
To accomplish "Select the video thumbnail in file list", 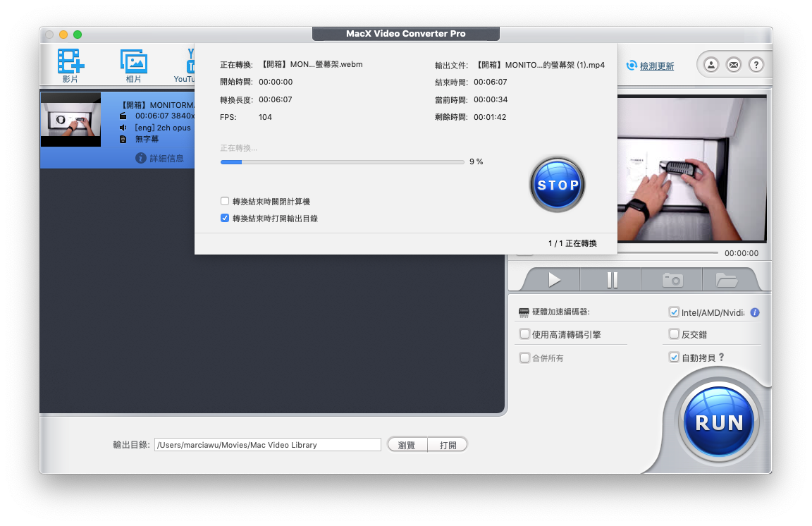I will click(x=70, y=120).
